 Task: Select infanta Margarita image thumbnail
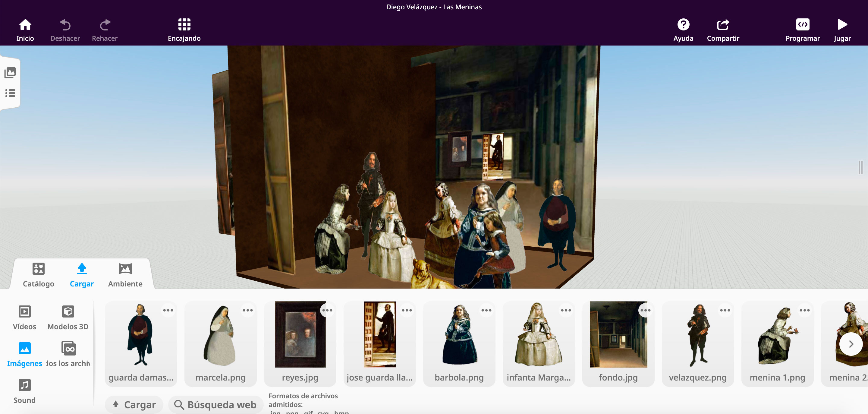pos(539,344)
